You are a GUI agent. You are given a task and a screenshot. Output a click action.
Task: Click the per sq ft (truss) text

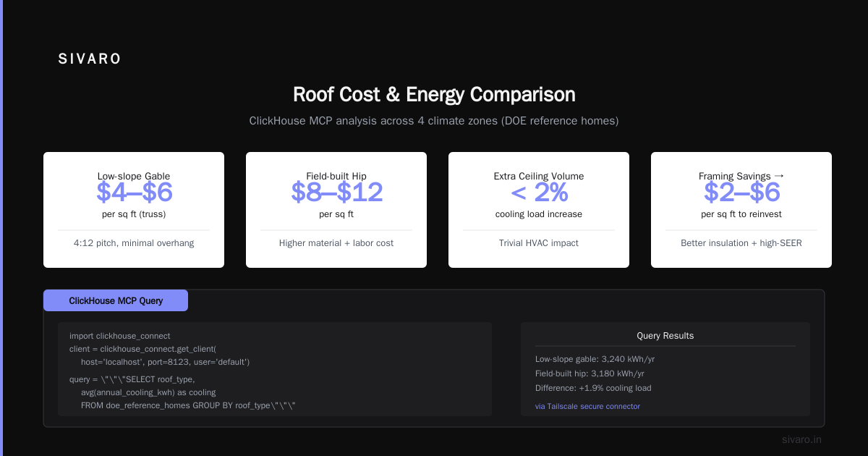[x=134, y=214]
